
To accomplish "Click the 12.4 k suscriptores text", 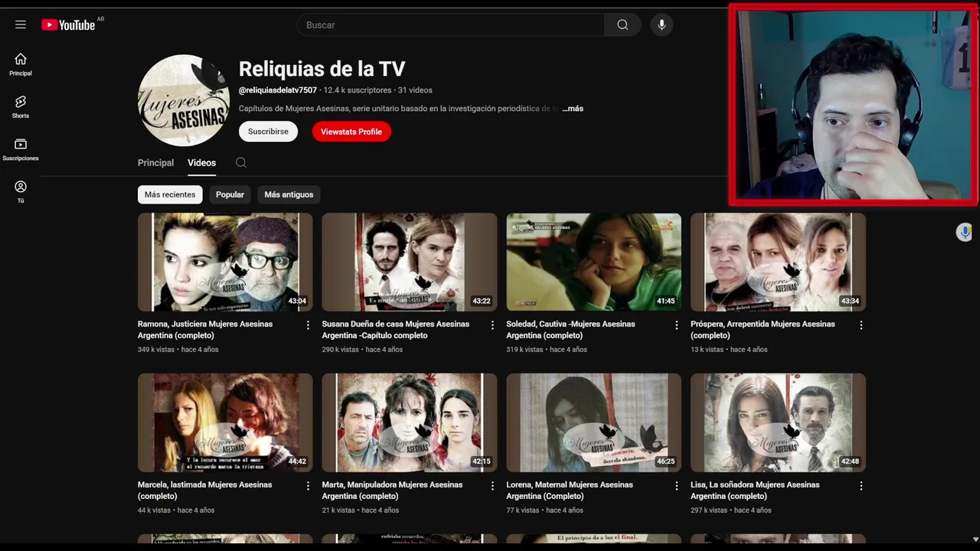I will pos(357,90).
